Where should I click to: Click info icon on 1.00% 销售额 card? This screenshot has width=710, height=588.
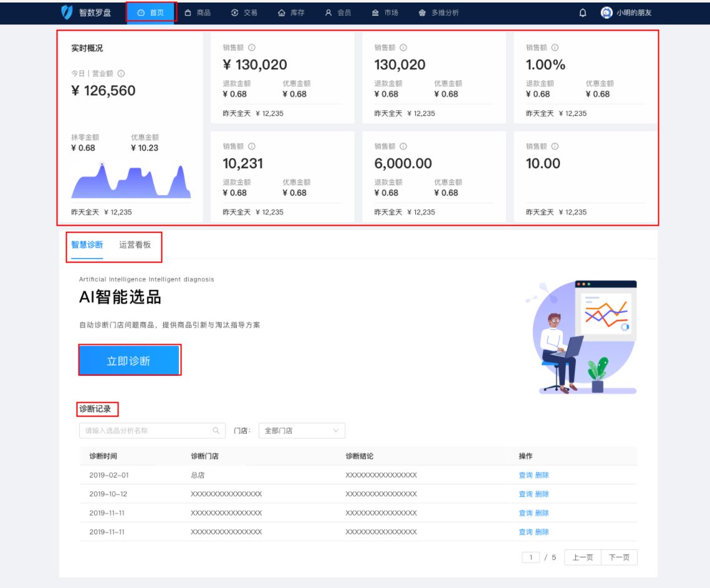pyautogui.click(x=555, y=47)
